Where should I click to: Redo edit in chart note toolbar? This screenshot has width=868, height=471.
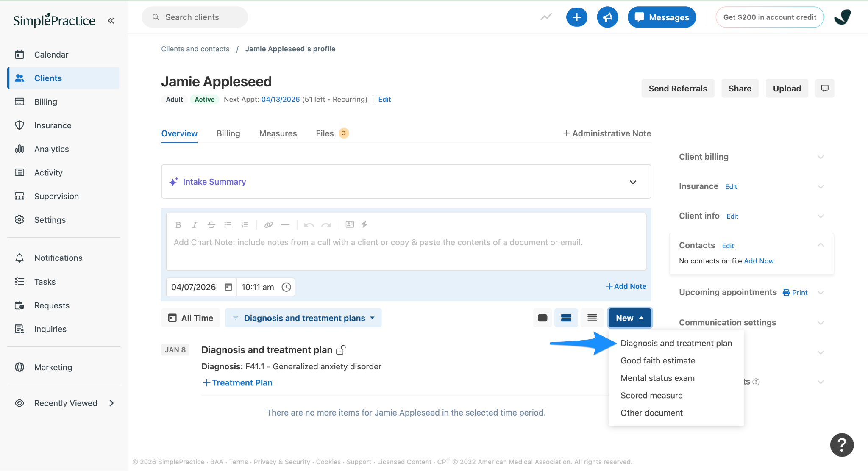pos(325,224)
